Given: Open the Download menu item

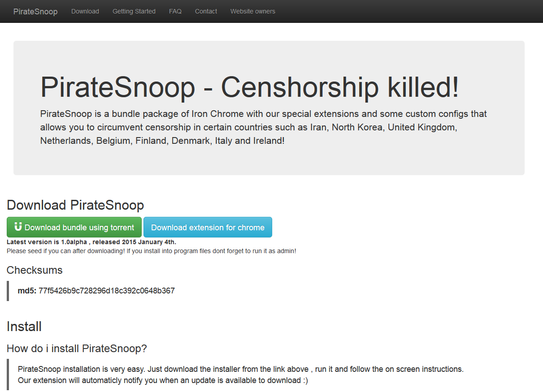Looking at the screenshot, I should click(85, 11).
